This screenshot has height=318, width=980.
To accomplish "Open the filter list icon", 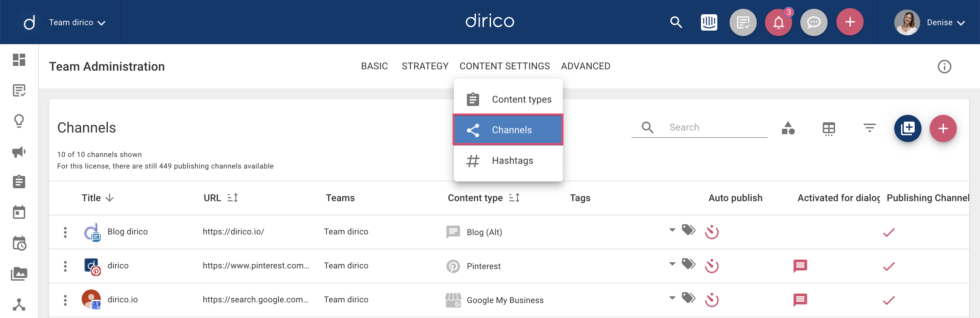I will [869, 128].
